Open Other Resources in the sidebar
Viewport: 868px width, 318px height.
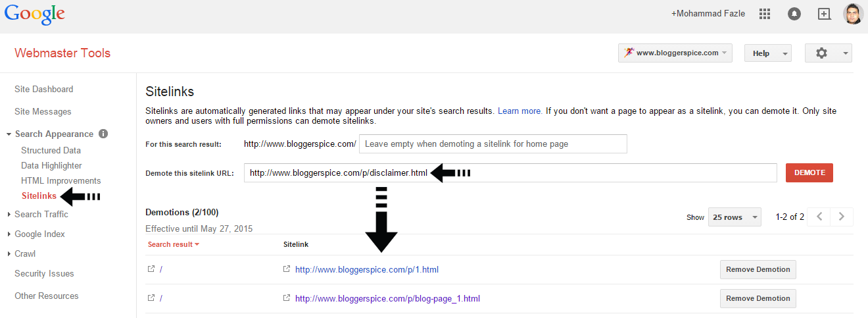coord(47,296)
